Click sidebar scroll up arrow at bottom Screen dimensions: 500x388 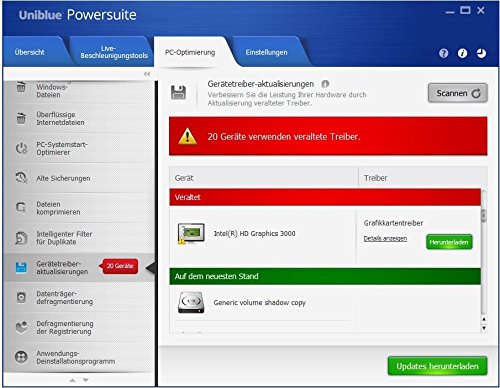[x=72, y=380]
